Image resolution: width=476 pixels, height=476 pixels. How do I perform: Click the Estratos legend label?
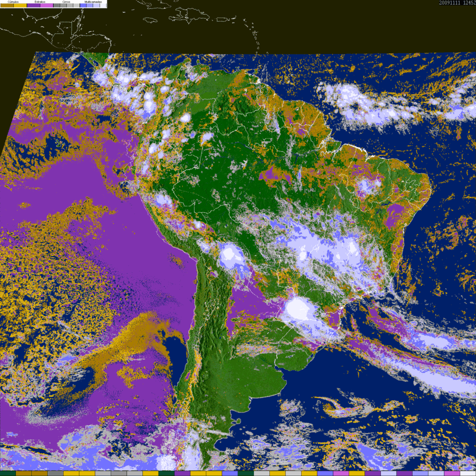click(40, 2)
